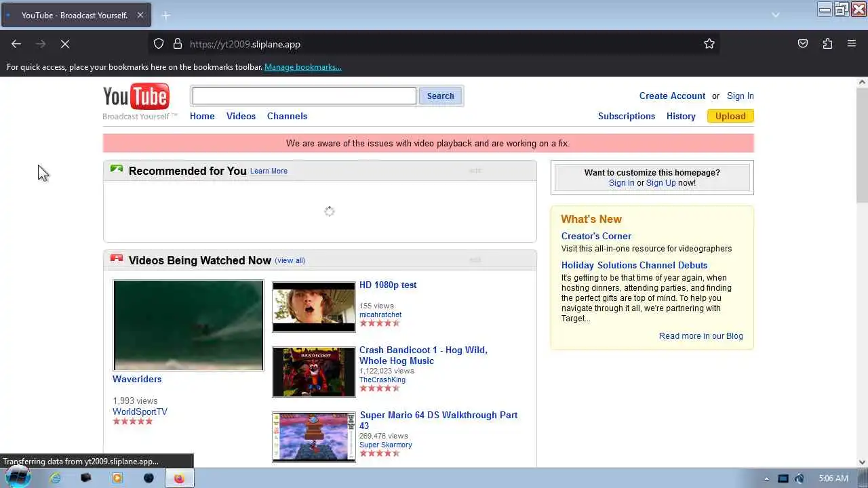This screenshot has width=868, height=488.
Task: Click the Videos Being Watched Now red icon
Action: pos(117,259)
